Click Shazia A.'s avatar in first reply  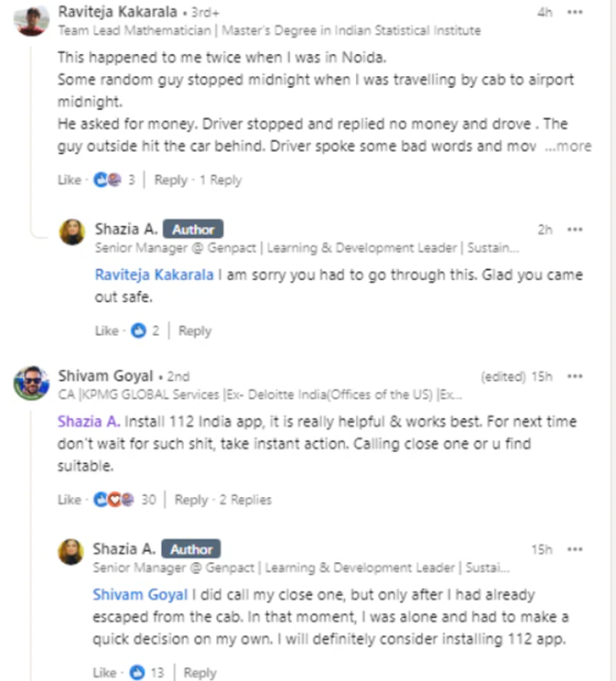[72, 232]
